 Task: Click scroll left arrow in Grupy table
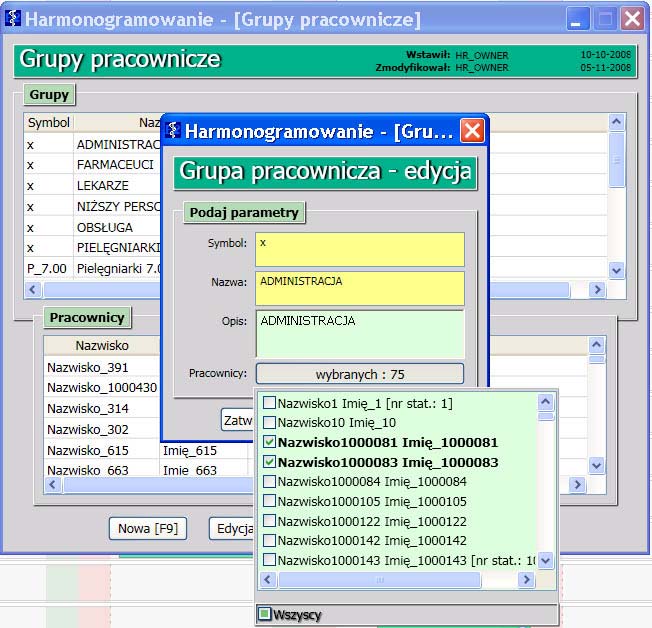[33, 289]
